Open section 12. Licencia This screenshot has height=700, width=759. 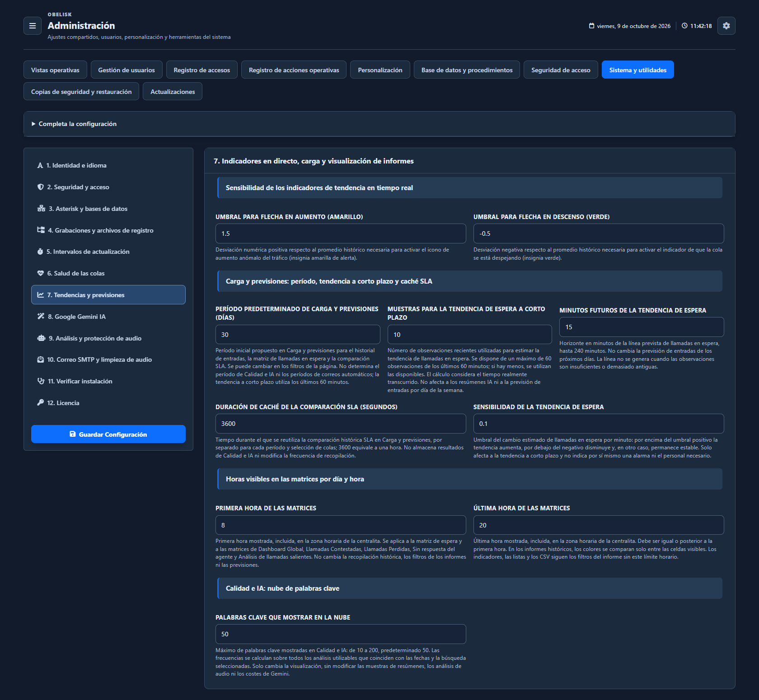point(108,403)
